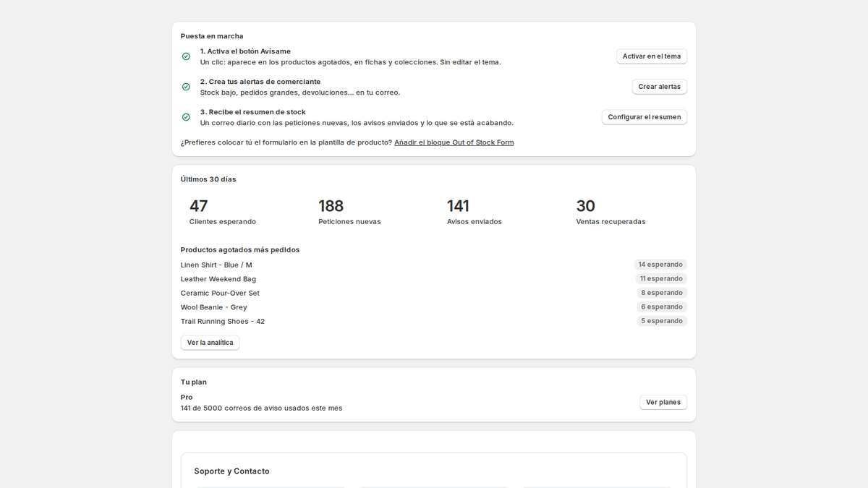Click the Soporte y Contacto heading
Viewport: 868px width, 488px height.
pos(231,471)
